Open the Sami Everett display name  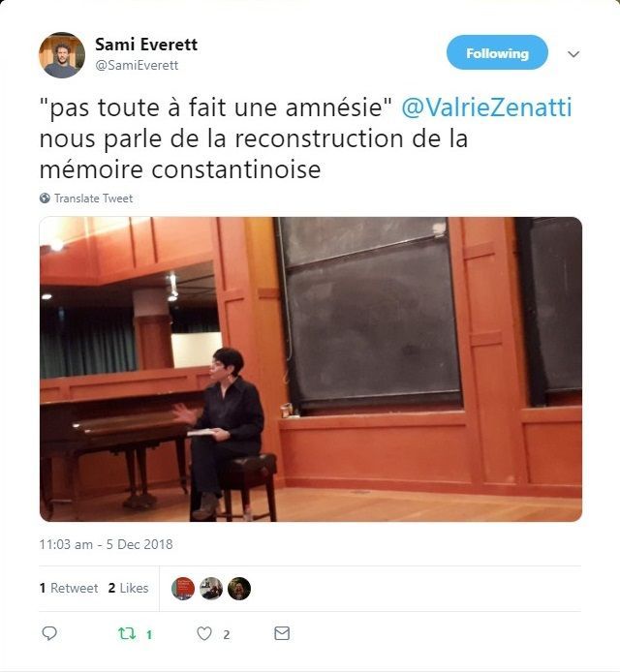pos(146,45)
